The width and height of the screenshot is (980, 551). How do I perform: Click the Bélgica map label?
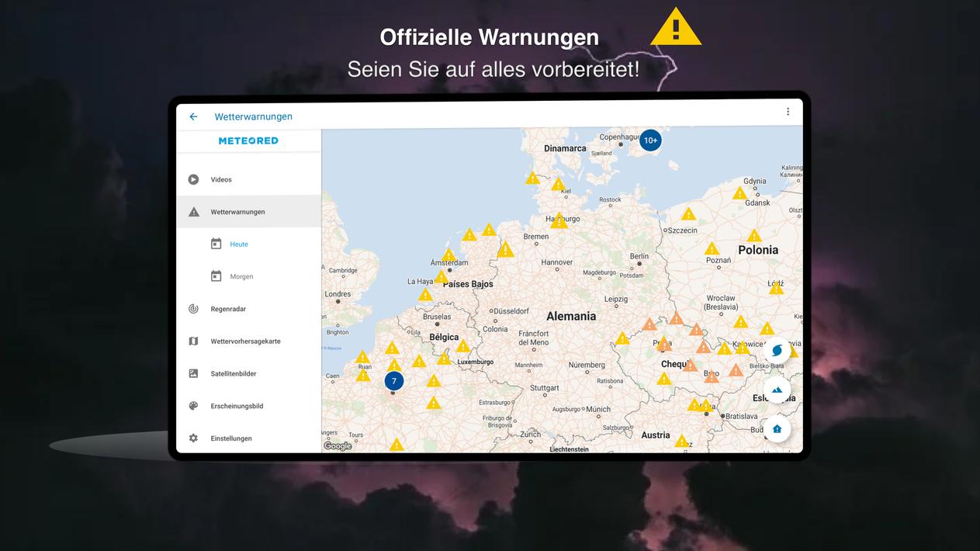pos(444,338)
